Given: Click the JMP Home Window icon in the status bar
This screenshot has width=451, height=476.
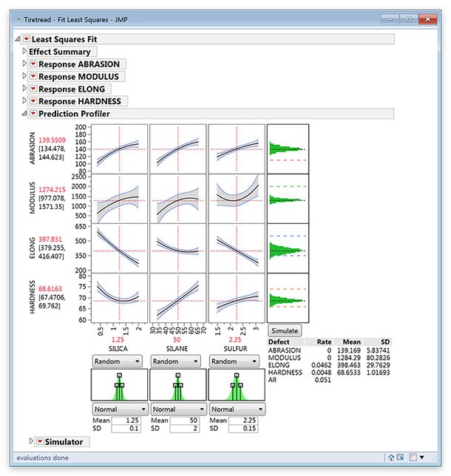Looking at the screenshot, I should 391,458.
